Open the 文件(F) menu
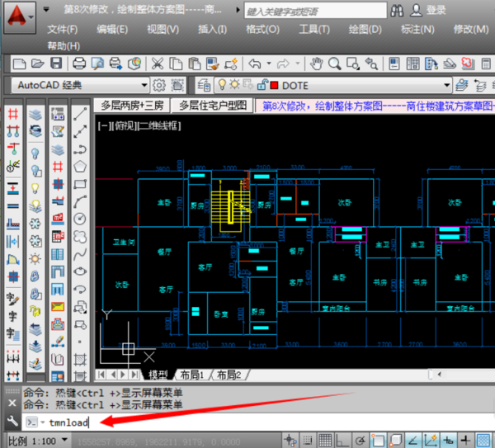Viewport: 495px width, 448px height. pyautogui.click(x=62, y=30)
